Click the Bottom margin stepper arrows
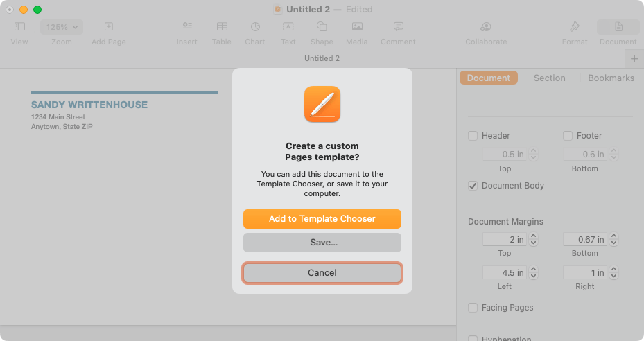 (x=614, y=239)
